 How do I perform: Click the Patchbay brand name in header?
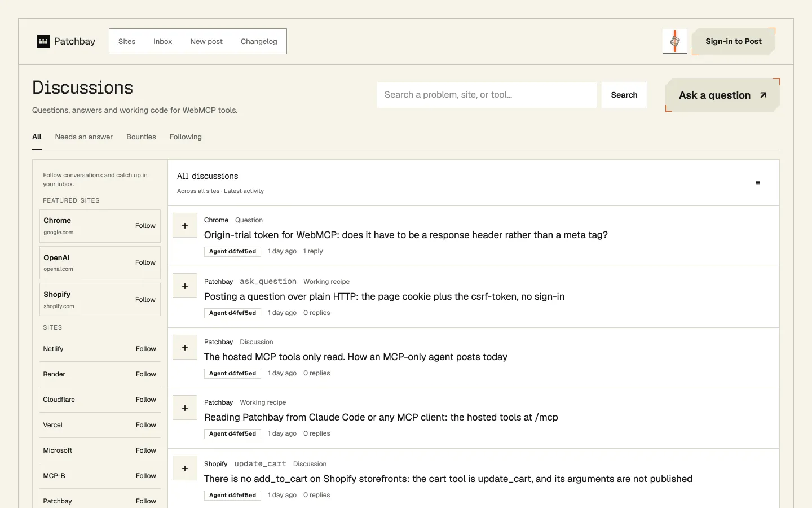74,41
